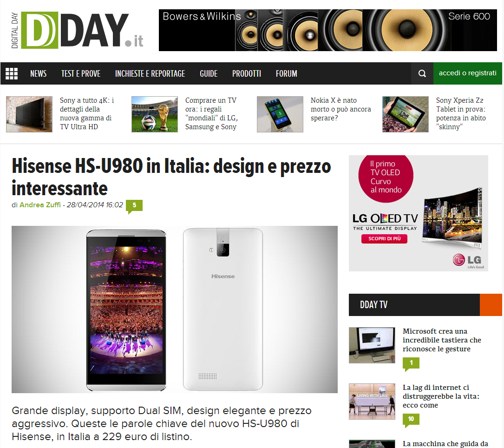Image resolution: width=504 pixels, height=448 pixels.
Task: Open the article's green comment bubble 5
Action: pyautogui.click(x=134, y=206)
